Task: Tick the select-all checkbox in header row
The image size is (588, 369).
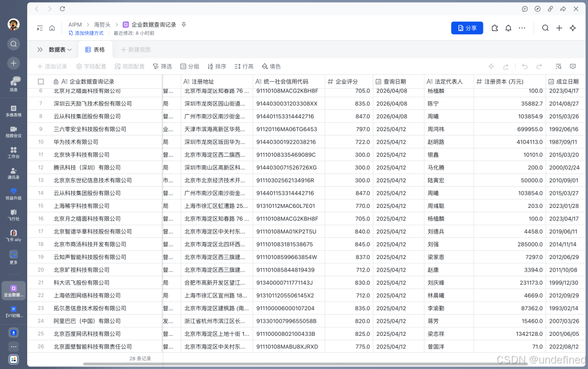Action: pyautogui.click(x=41, y=82)
